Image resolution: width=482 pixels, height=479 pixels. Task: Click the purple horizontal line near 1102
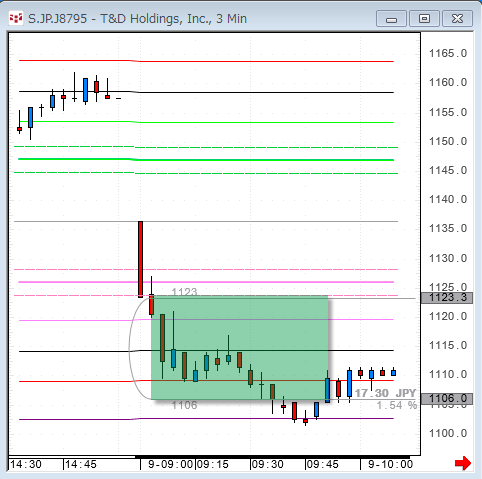coord(206,419)
